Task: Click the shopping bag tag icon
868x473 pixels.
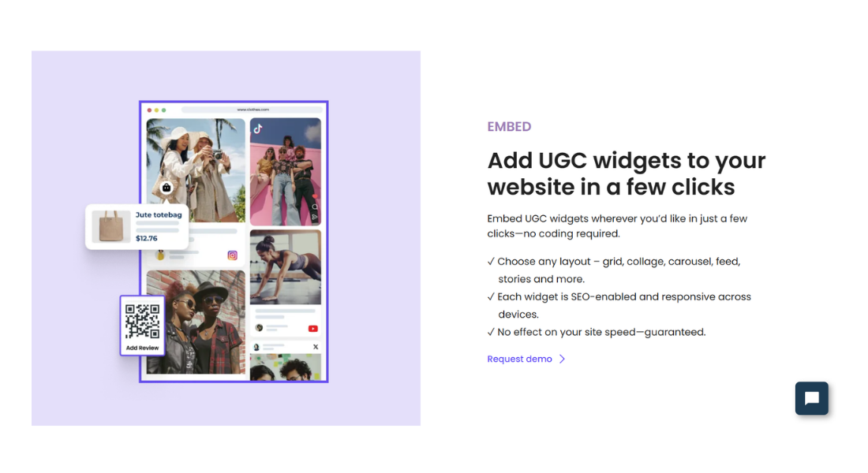Action: click(x=166, y=188)
